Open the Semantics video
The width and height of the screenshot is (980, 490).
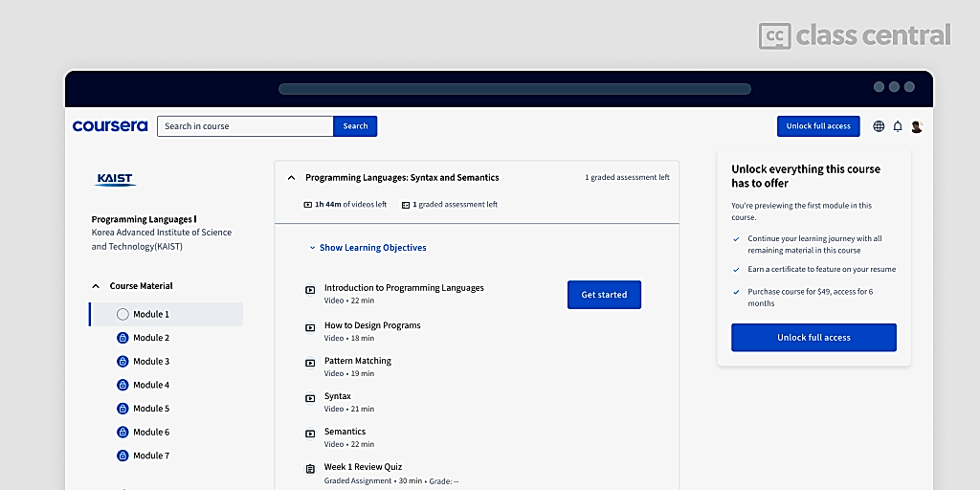click(345, 432)
